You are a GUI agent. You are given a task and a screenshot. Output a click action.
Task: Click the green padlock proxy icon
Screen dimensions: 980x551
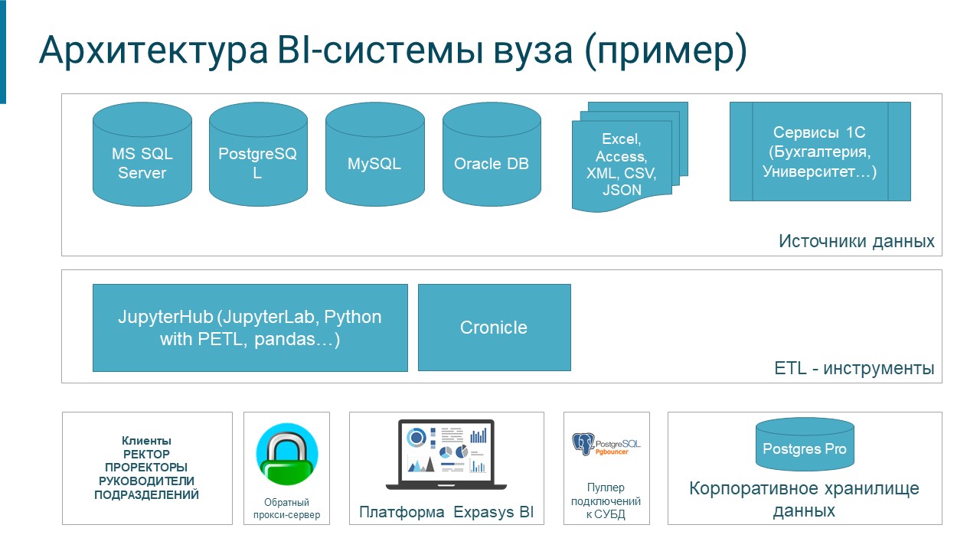[x=286, y=455]
